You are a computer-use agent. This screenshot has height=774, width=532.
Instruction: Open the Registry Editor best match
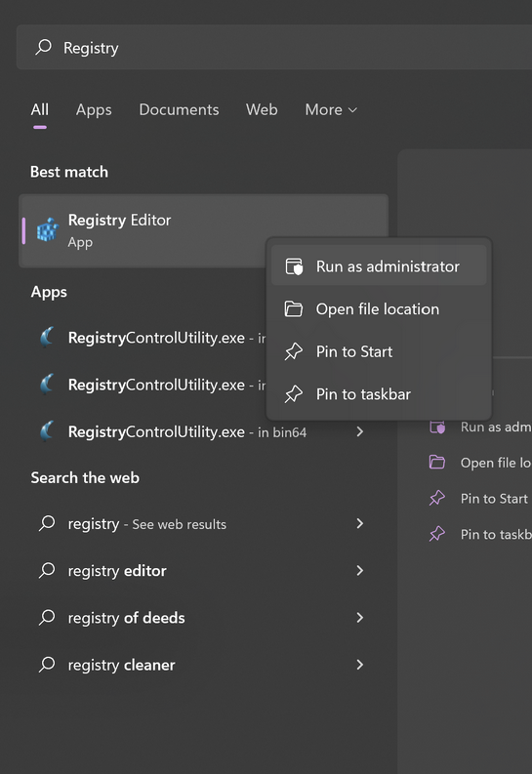(203, 230)
